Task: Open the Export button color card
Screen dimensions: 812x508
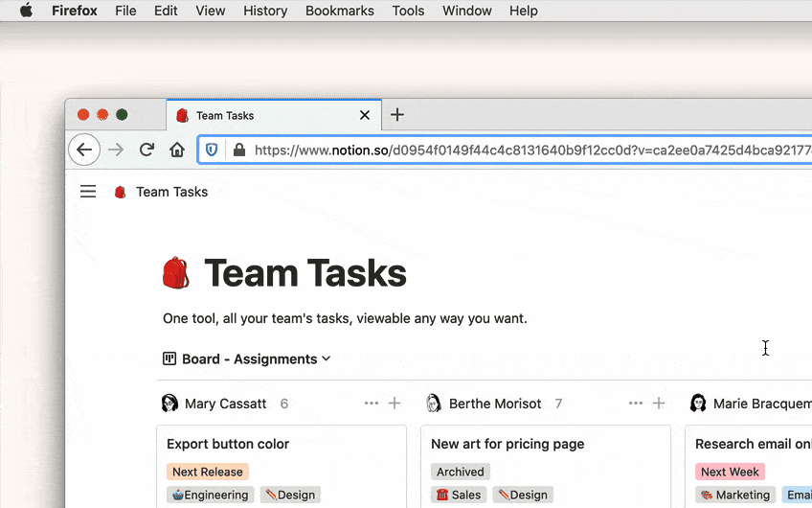Action: (x=228, y=444)
